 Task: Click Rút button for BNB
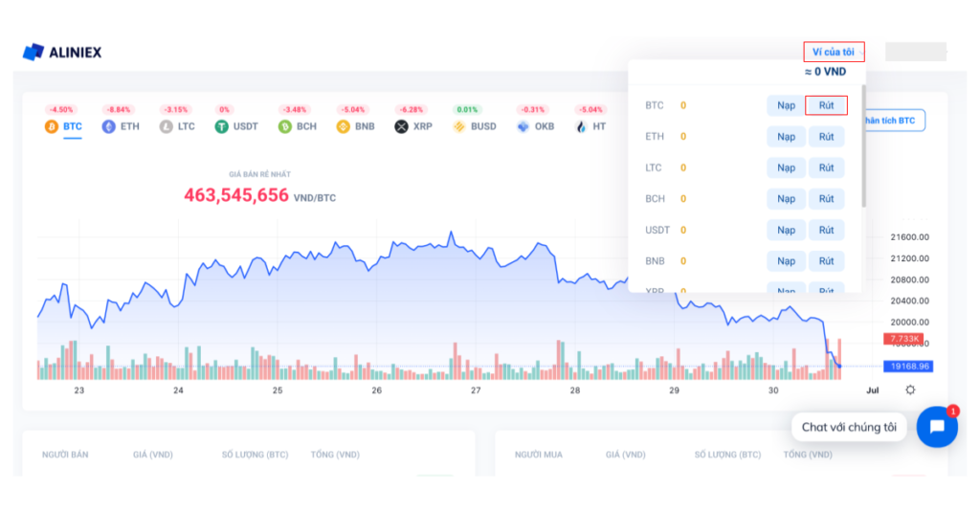(826, 261)
